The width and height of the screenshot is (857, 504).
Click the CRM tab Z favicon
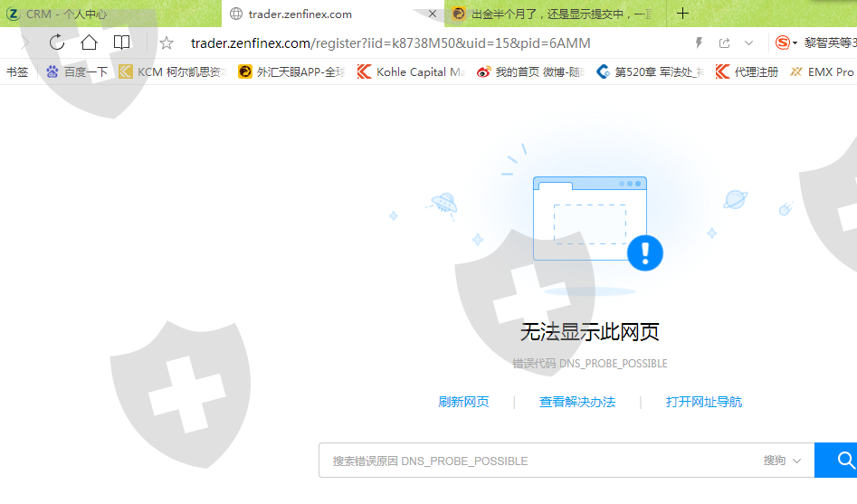click(13, 14)
